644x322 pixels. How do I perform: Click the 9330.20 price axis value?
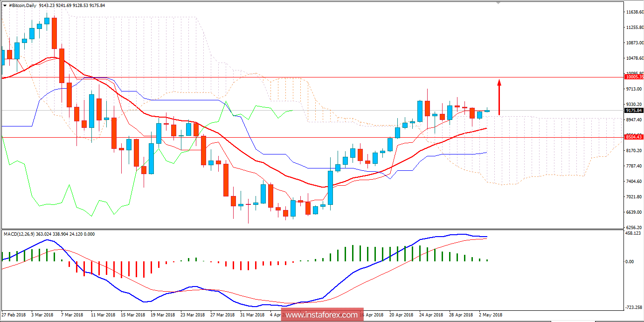(x=635, y=105)
